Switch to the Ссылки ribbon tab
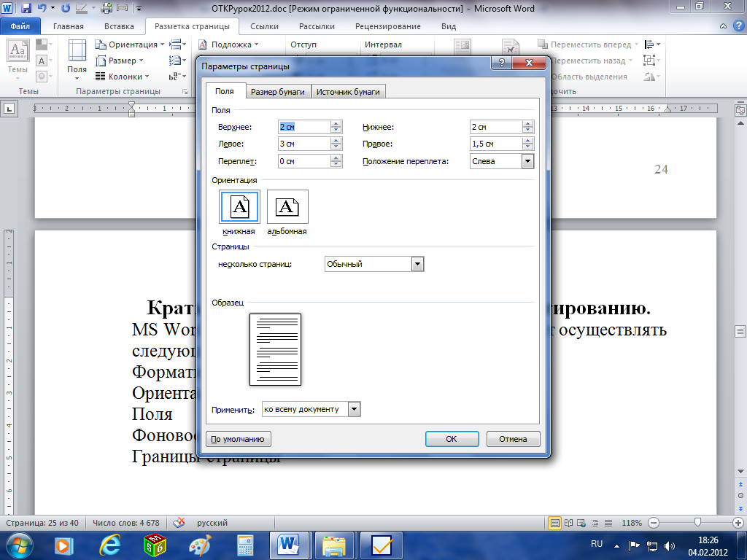 tap(264, 26)
